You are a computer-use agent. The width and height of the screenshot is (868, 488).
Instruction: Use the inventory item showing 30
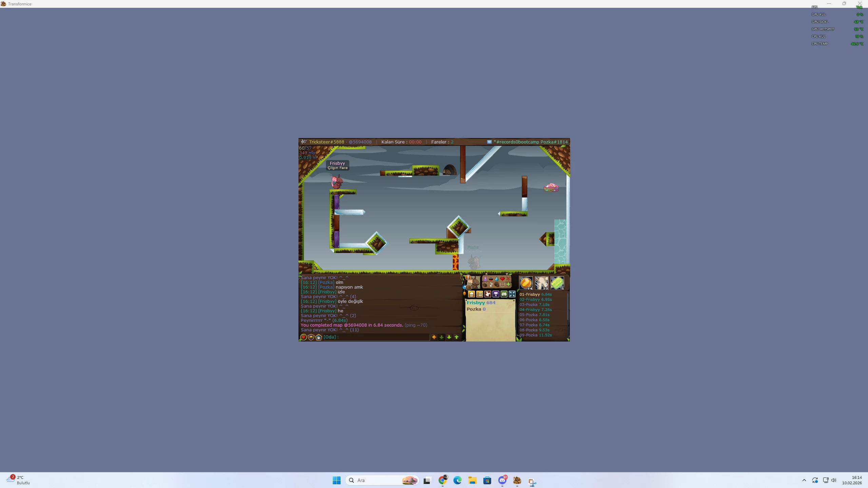(542, 283)
